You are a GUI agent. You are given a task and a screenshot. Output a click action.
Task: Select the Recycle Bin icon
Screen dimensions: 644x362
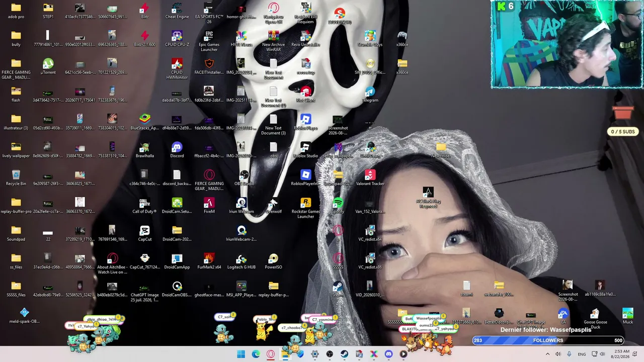point(16,177)
